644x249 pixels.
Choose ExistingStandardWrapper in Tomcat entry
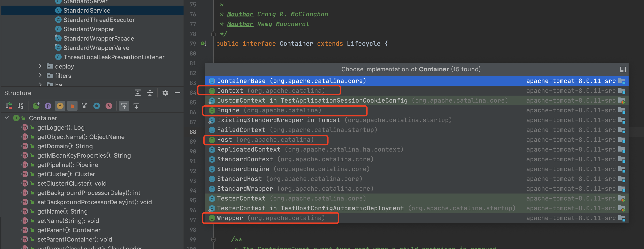(417, 120)
